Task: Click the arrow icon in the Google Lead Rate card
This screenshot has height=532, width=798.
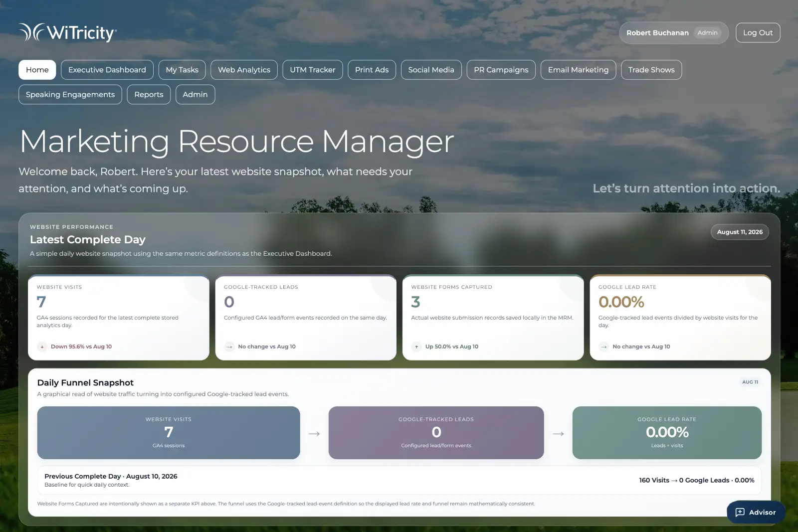Action: pos(604,347)
